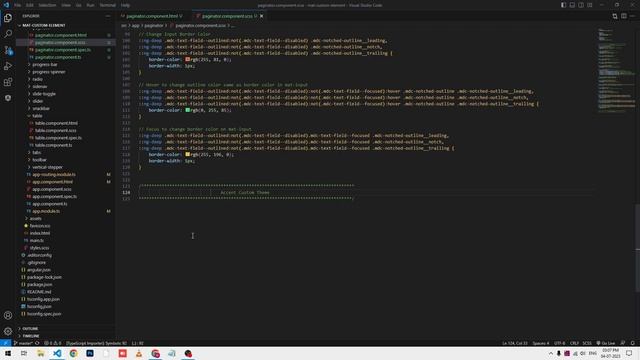Viewport: 640px width, 360px height.
Task: Switch to paginator.component.html tab
Action: coord(151,16)
